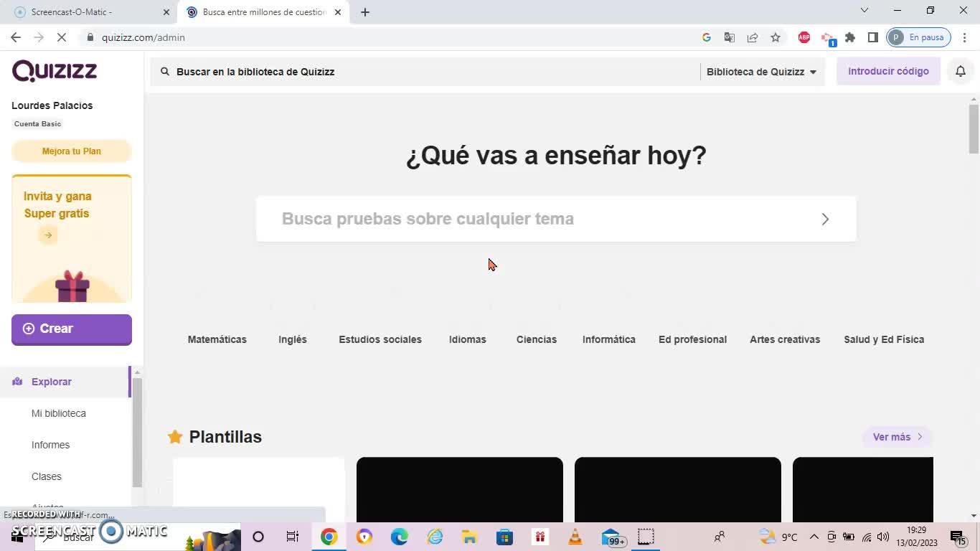The height and width of the screenshot is (551, 980).
Task: Browse the Estudios sociales subject
Action: (x=380, y=339)
